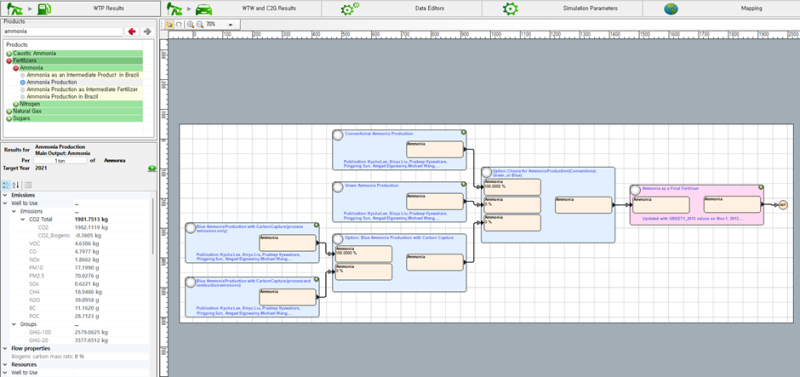Click circle on Blue Ammonia process emissions only node

[x=190, y=229]
